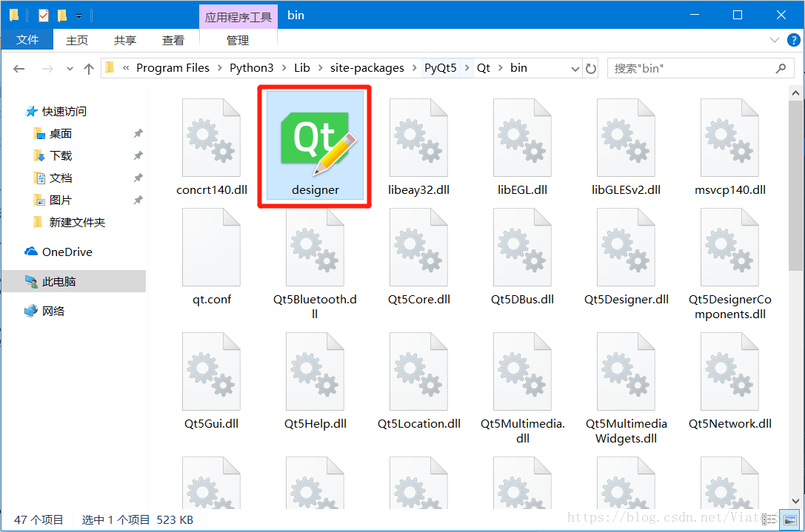Select the libeay32.dll file

[x=419, y=147]
